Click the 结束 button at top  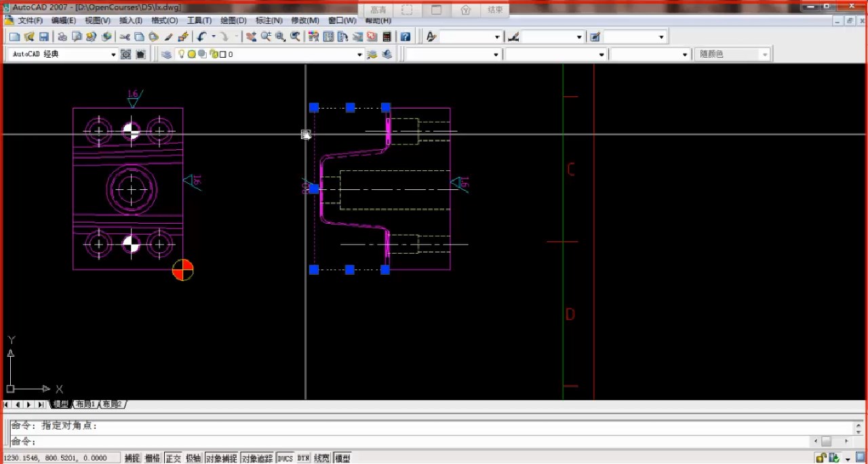pyautogui.click(x=495, y=10)
